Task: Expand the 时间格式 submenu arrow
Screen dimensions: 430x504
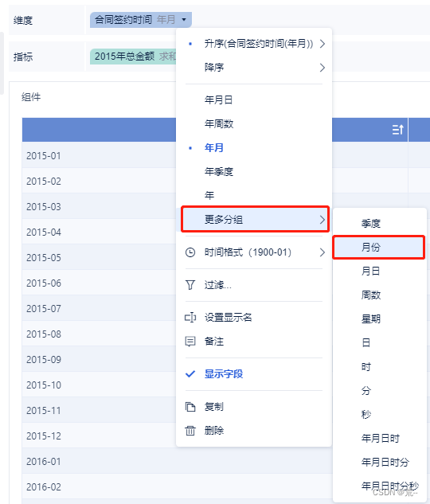Action: click(322, 252)
